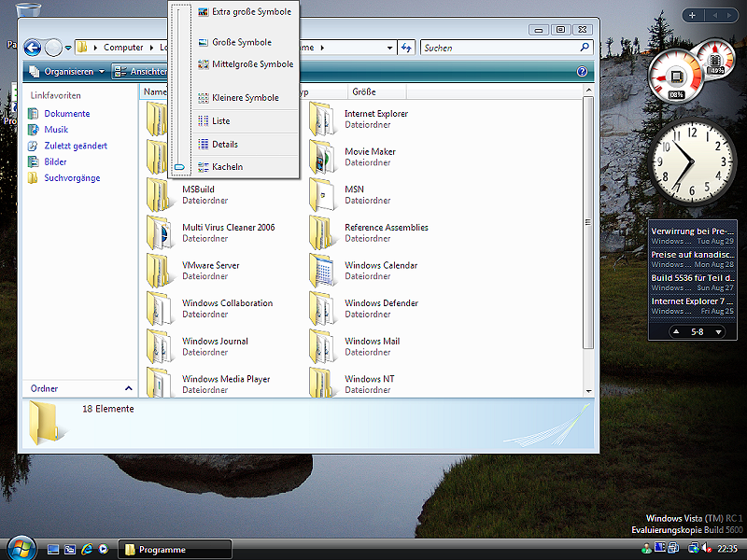This screenshot has width=747, height=560.
Task: Select the Liste view option
Action: point(220,121)
